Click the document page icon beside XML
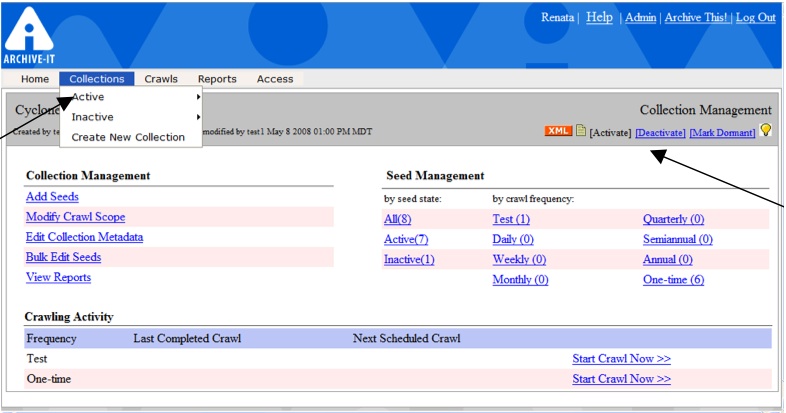 [580, 132]
